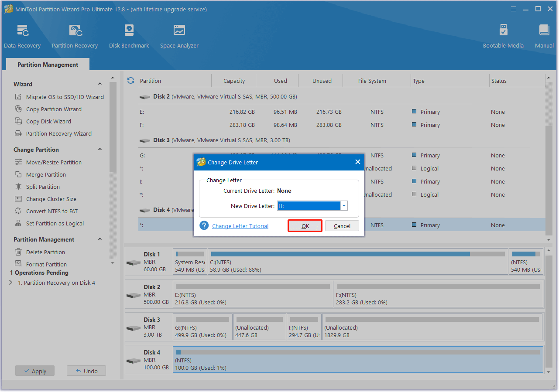Click the Disk 2 drive icon in disk map

134,296
